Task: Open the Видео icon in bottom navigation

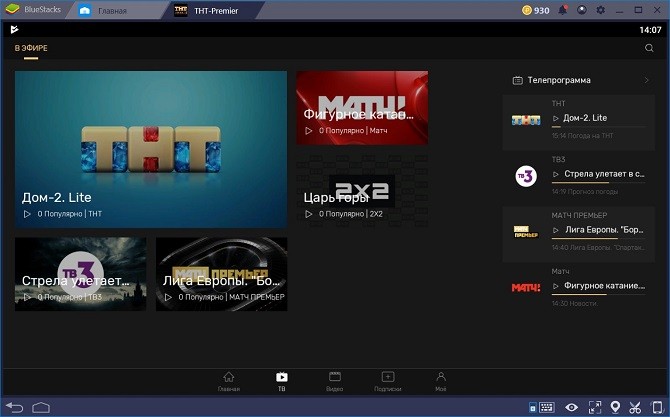Action: (335, 377)
